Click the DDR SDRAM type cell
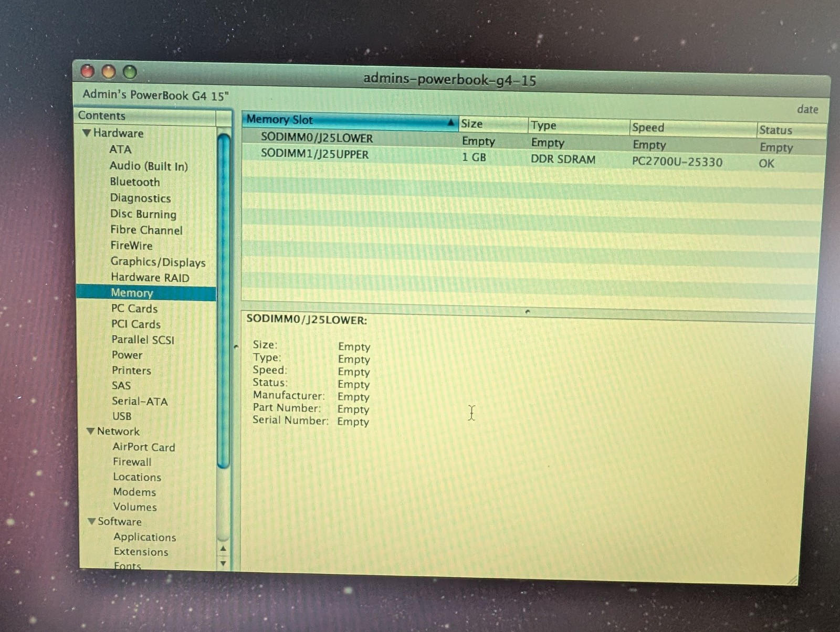840x632 pixels. coord(563,159)
